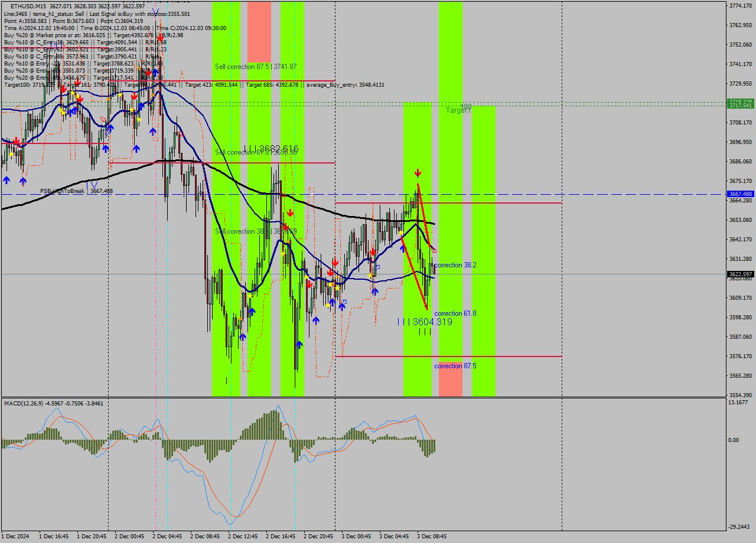756x543 pixels.
Task: Click the 3609.170 price axis label
Action: (741, 297)
